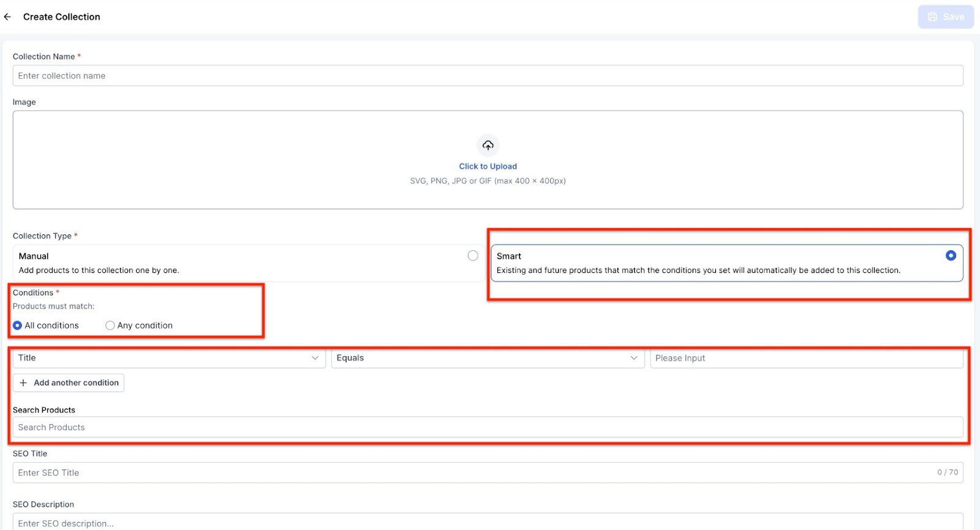Click the cloud upload icon
This screenshot has width=980, height=530.
tap(488, 145)
